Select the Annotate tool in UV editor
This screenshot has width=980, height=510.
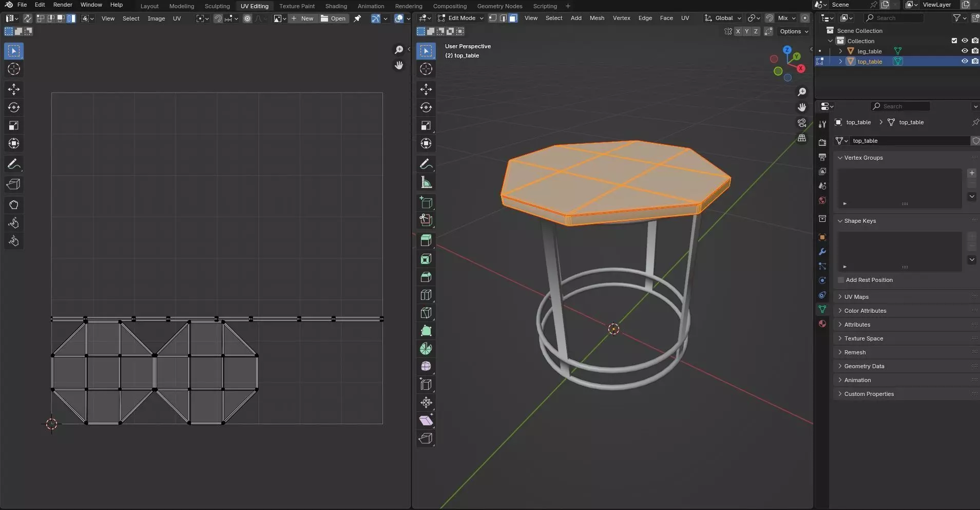(x=14, y=164)
